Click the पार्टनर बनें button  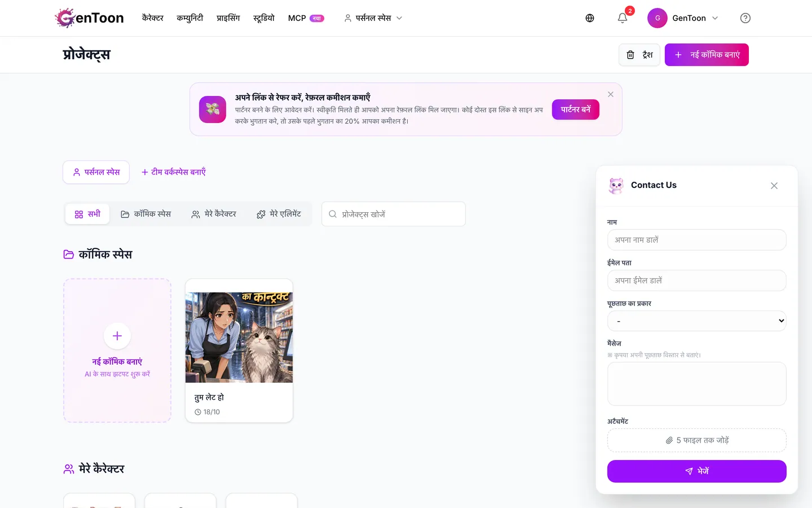[576, 110]
